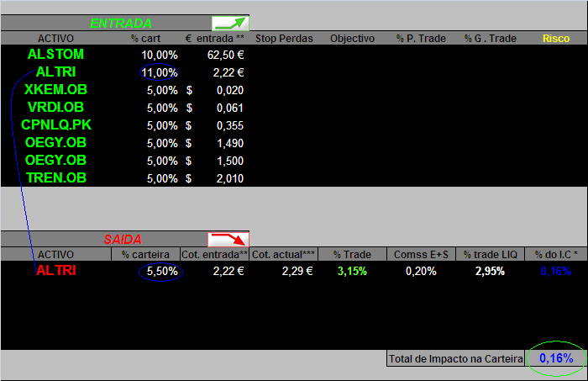Select the VRDI.OB asset cell
The image size is (588, 381).
pyautogui.click(x=55, y=108)
